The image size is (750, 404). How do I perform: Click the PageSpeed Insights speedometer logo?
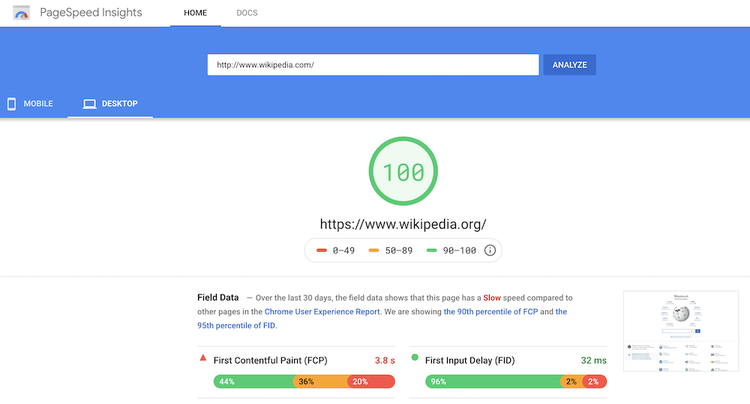21,13
